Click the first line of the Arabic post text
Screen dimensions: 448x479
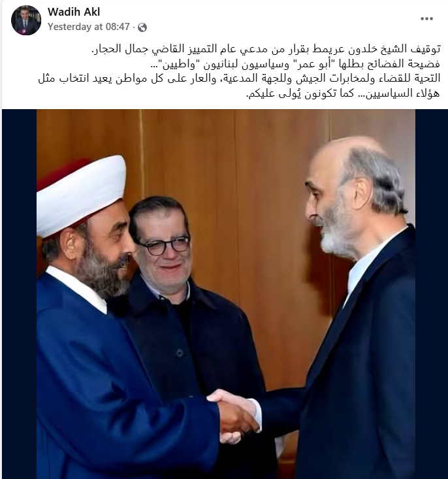pos(266,49)
